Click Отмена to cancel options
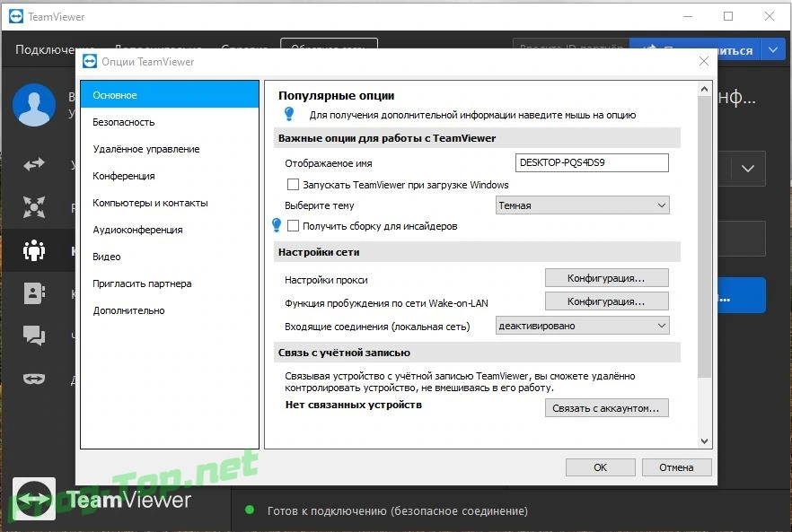The image size is (792, 532). pyautogui.click(x=676, y=467)
